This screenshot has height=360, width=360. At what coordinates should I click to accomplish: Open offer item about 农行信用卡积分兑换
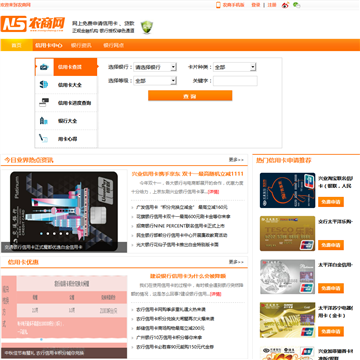click(x=175, y=319)
